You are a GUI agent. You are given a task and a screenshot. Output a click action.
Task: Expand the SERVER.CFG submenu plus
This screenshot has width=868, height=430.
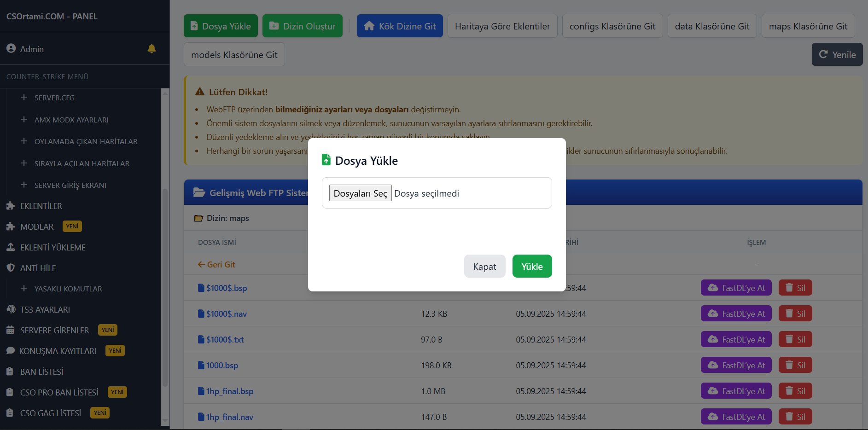pos(24,98)
